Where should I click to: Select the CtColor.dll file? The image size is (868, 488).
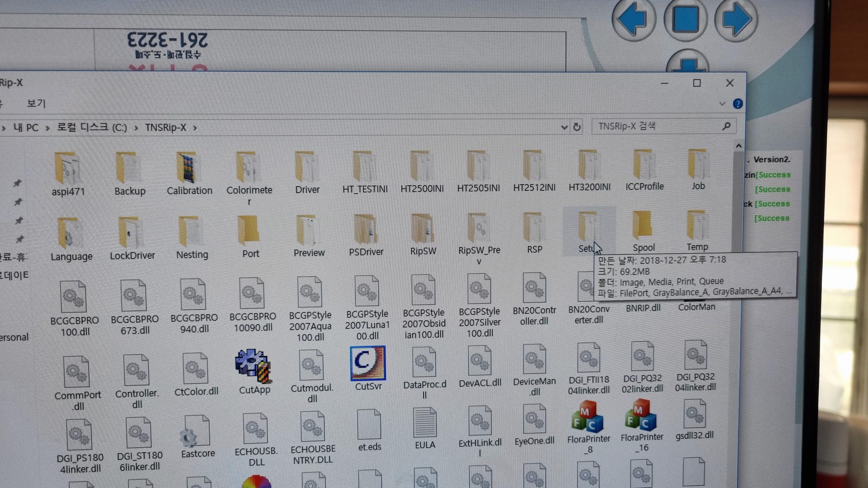pos(196,375)
